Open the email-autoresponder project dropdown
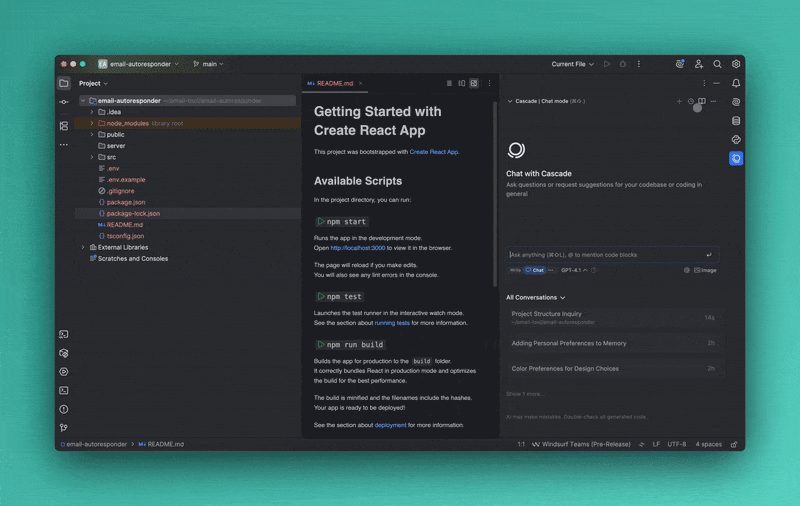 (x=139, y=64)
